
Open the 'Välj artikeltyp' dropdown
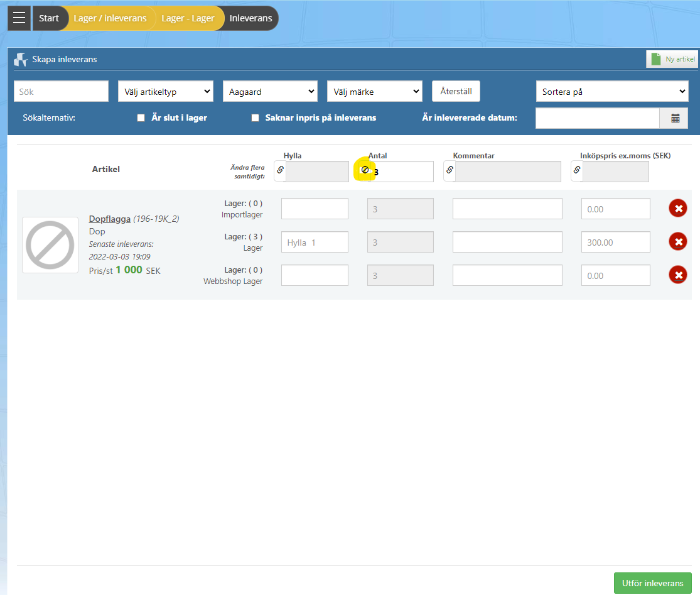(x=166, y=92)
